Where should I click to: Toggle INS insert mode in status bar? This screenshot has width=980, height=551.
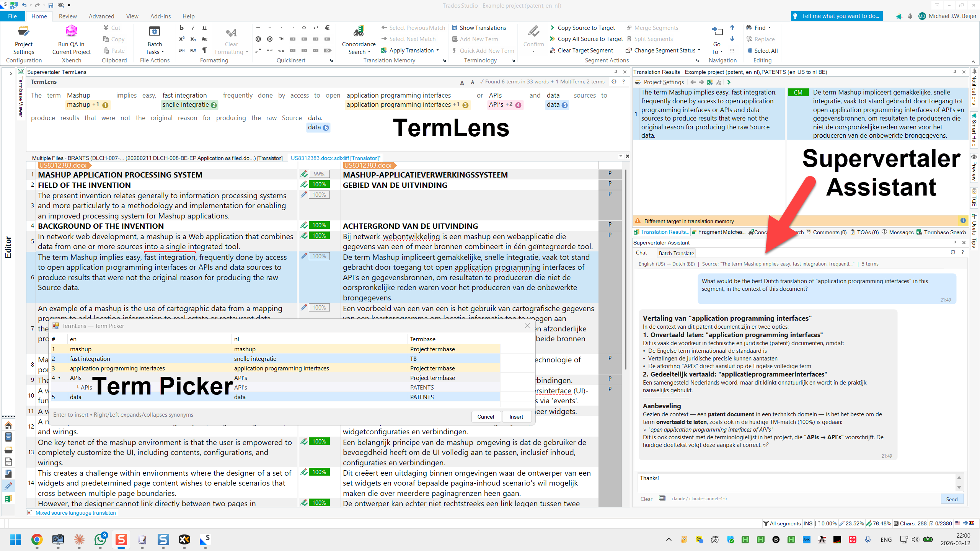pyautogui.click(x=808, y=523)
